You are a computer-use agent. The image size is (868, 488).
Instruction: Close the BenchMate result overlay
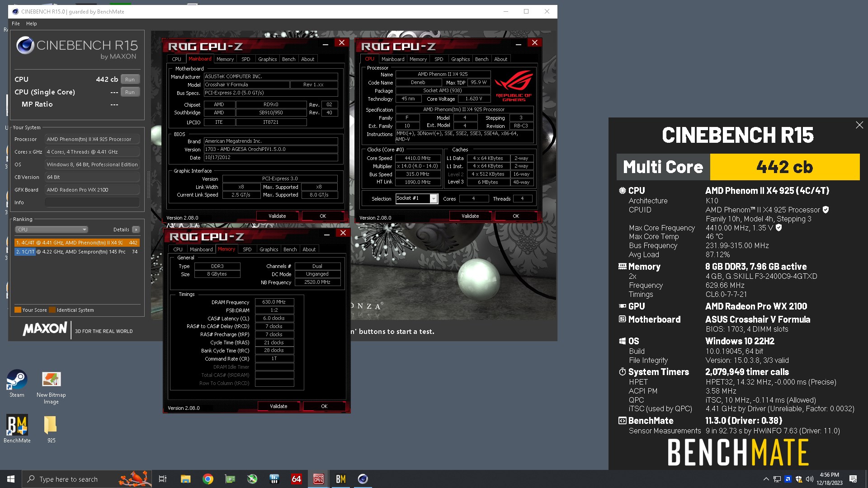(859, 125)
